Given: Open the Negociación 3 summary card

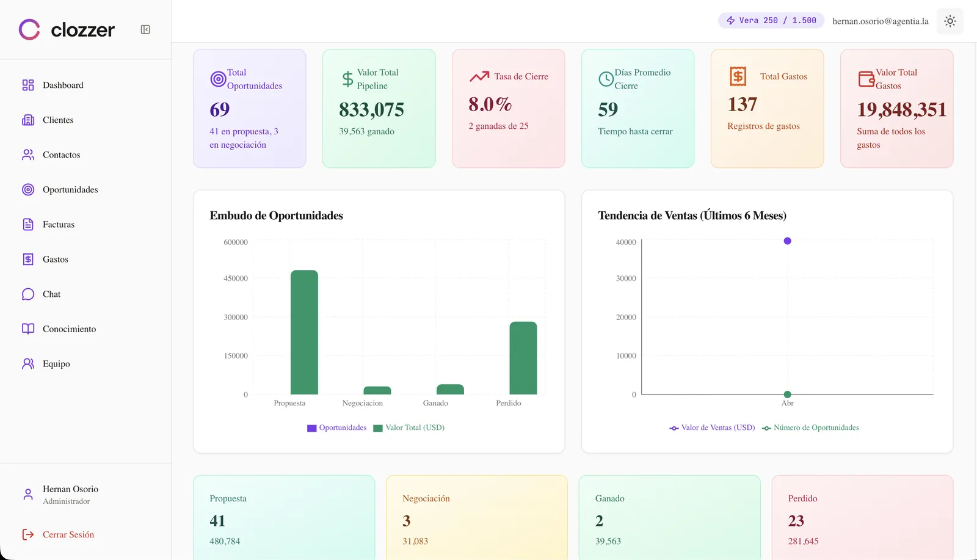Looking at the screenshot, I should click(x=477, y=517).
